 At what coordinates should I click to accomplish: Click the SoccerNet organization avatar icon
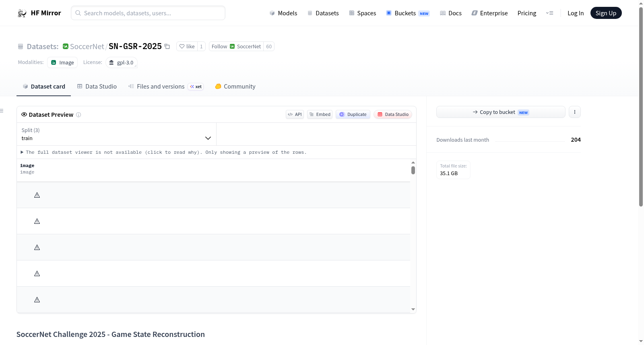click(x=66, y=46)
